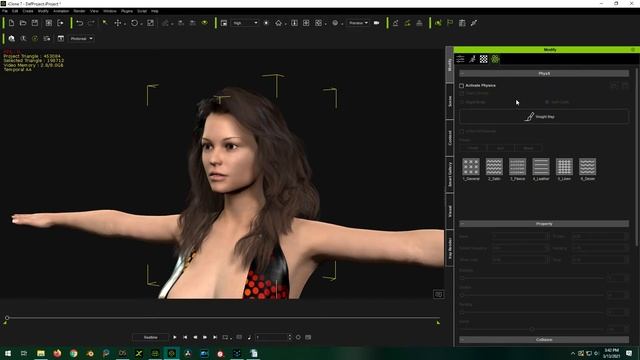
Task: Jump to the start frame button
Action: point(185,337)
